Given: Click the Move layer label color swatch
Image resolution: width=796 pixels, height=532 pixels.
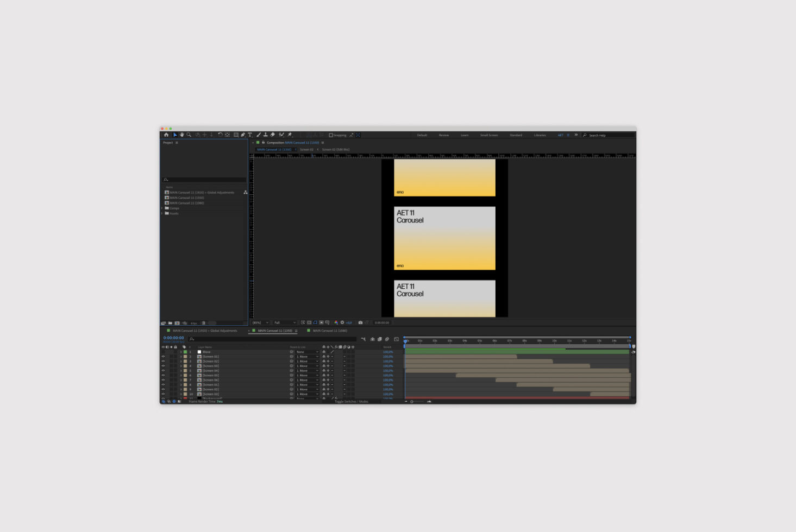Looking at the screenshot, I should [185, 352].
